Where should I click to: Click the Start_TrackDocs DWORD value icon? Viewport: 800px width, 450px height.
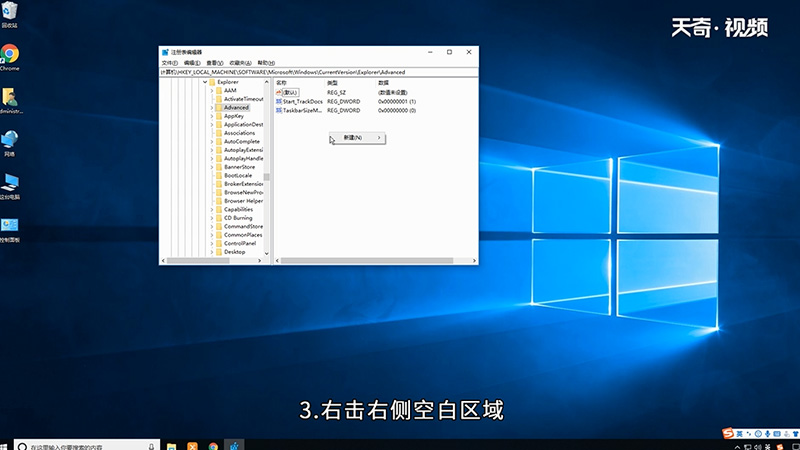[279, 102]
